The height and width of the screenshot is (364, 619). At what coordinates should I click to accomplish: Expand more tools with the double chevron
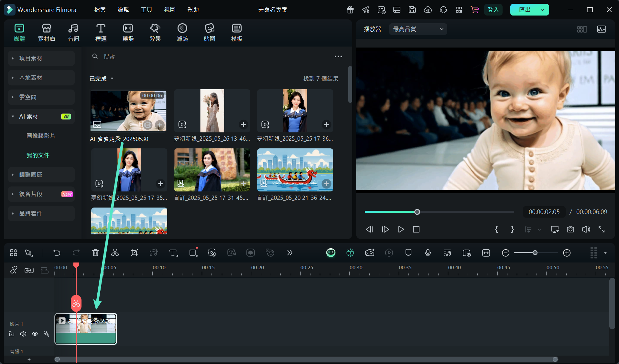(x=290, y=253)
